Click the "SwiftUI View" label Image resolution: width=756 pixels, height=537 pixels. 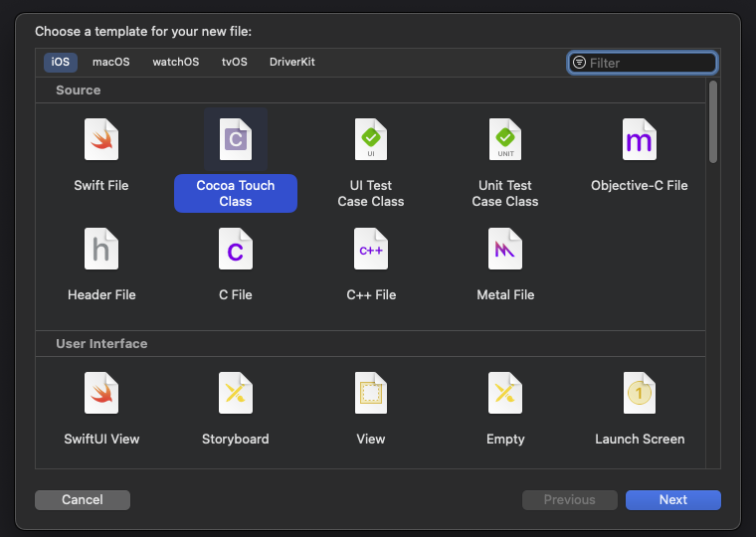click(x=101, y=440)
